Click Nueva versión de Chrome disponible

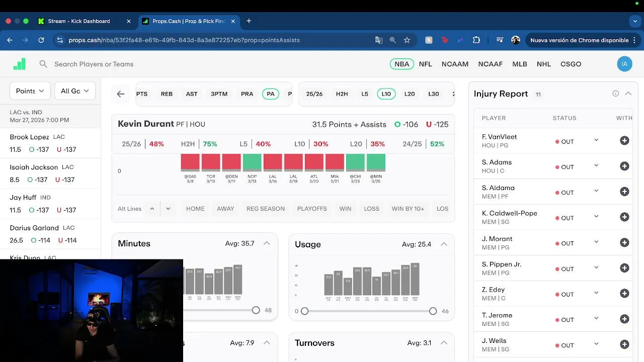coord(580,40)
